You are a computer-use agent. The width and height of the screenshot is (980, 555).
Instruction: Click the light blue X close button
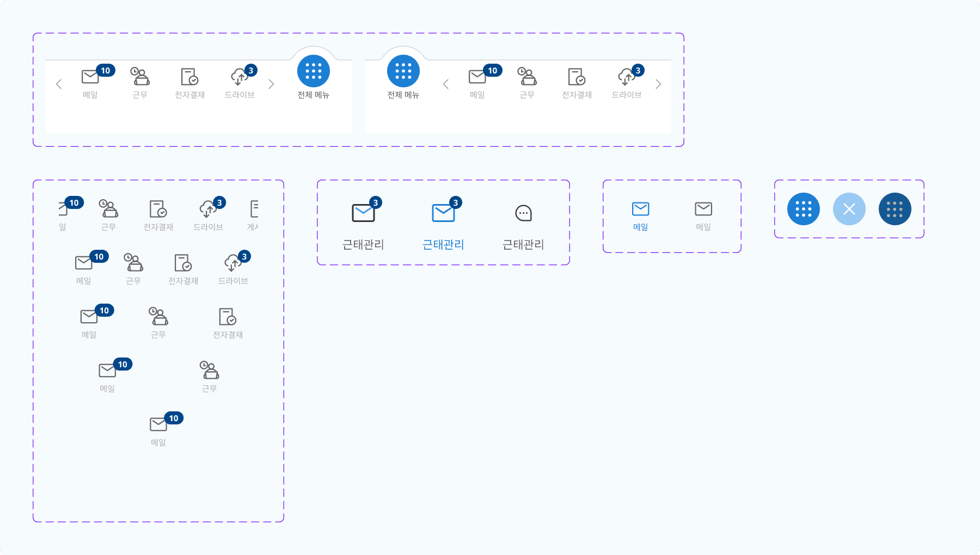(x=849, y=209)
